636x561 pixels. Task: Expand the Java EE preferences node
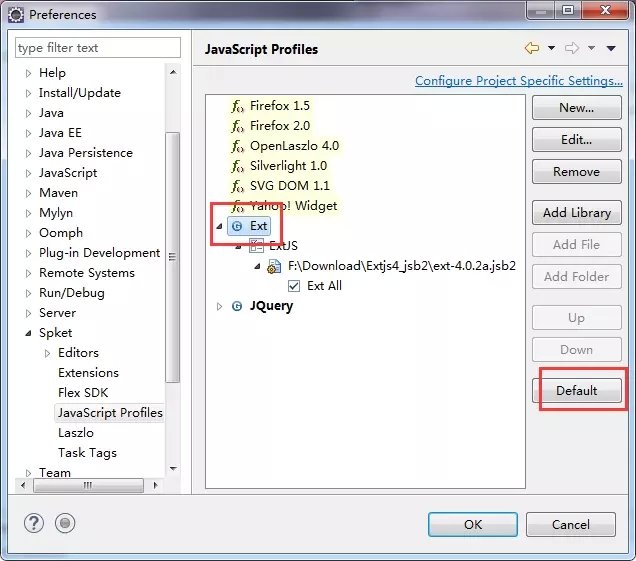(x=28, y=133)
